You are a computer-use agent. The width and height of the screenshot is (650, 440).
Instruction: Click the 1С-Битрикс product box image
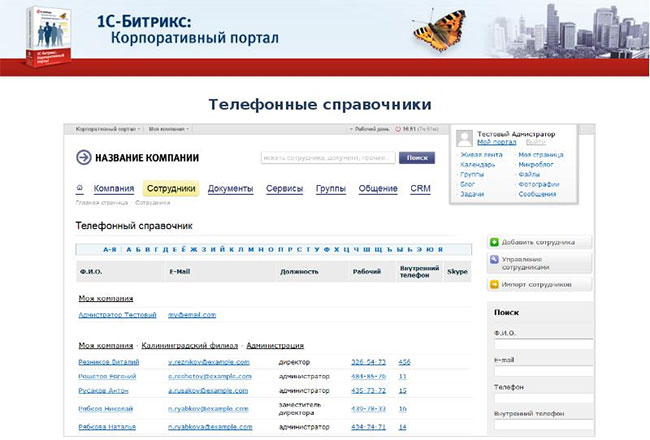(48, 36)
